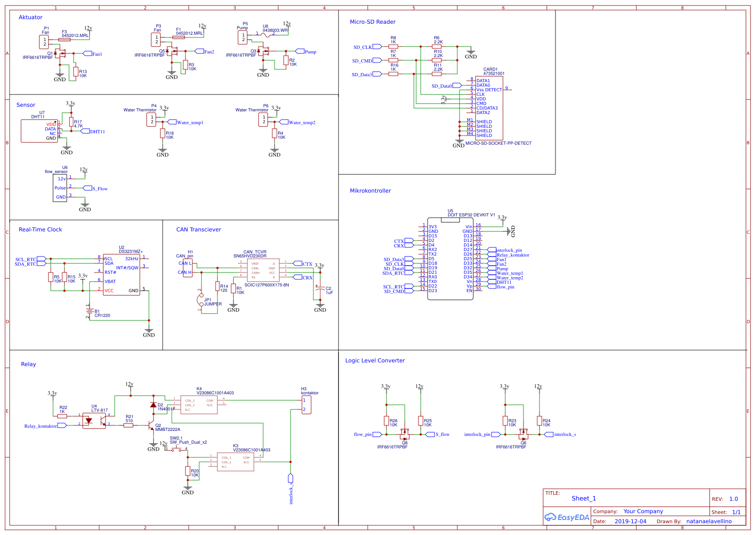This screenshot has width=756, height=535.
Task: Click the diode D2 1N4001F symbol
Action: [x=153, y=405]
